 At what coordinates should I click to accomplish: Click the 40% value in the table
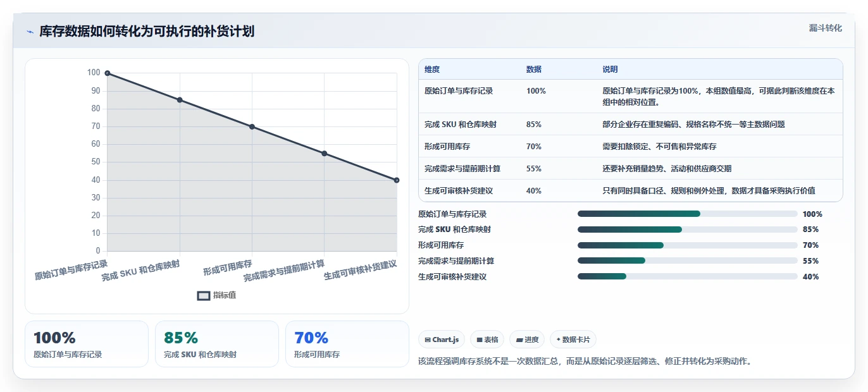click(x=534, y=191)
